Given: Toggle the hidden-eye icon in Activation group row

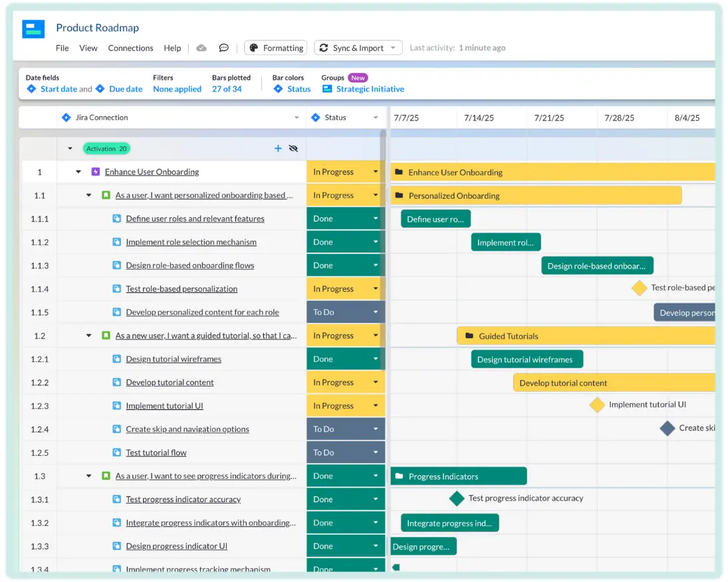Looking at the screenshot, I should [x=293, y=149].
